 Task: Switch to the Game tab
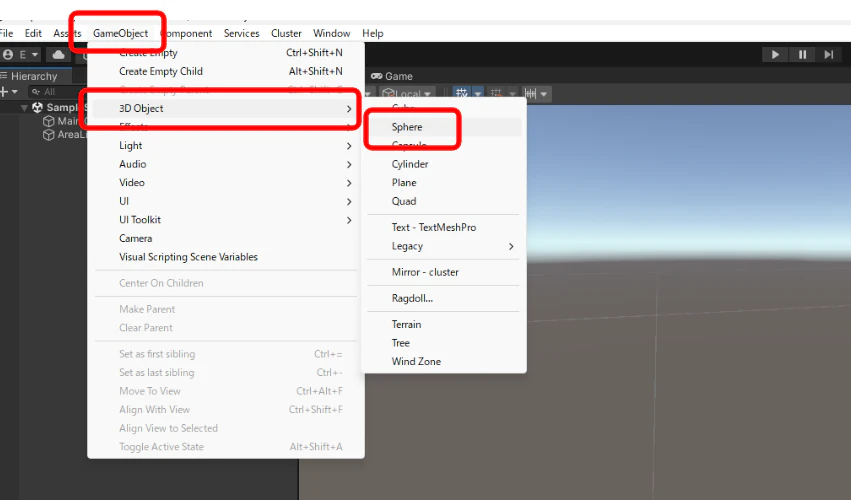coord(392,77)
